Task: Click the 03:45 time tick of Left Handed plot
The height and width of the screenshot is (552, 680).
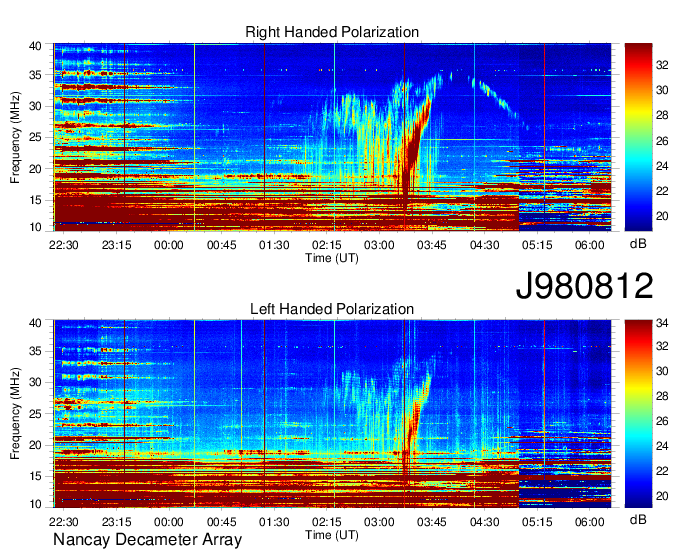Action: pos(432,522)
